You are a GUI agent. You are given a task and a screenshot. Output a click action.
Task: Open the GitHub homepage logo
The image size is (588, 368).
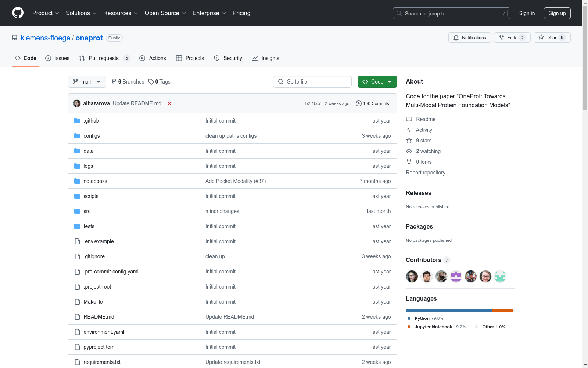[18, 13]
